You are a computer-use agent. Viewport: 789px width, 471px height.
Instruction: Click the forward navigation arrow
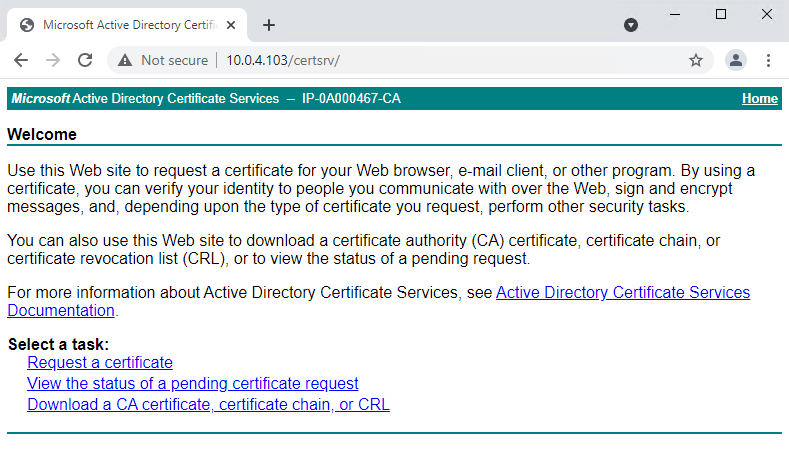pos(53,60)
